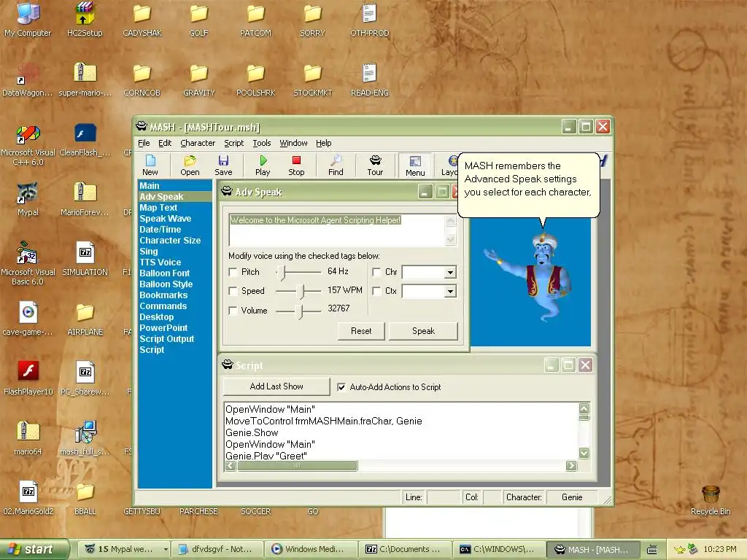Screen dimensions: 747x560
Task: Launch the Tour toolbar icon
Action: [x=375, y=166]
